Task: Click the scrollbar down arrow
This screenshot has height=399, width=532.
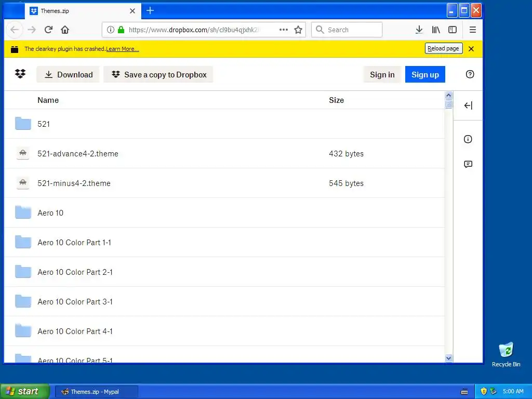Action: click(x=448, y=358)
